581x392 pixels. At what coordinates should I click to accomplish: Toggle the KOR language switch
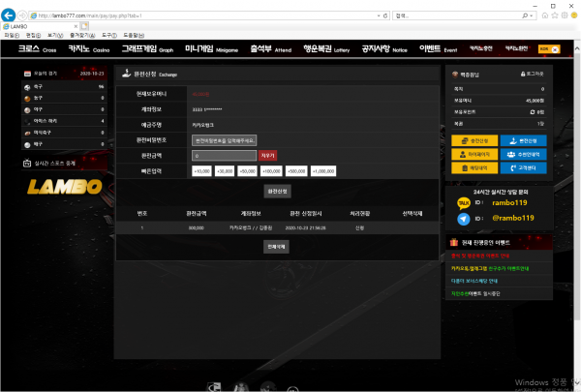pyautogui.click(x=549, y=49)
